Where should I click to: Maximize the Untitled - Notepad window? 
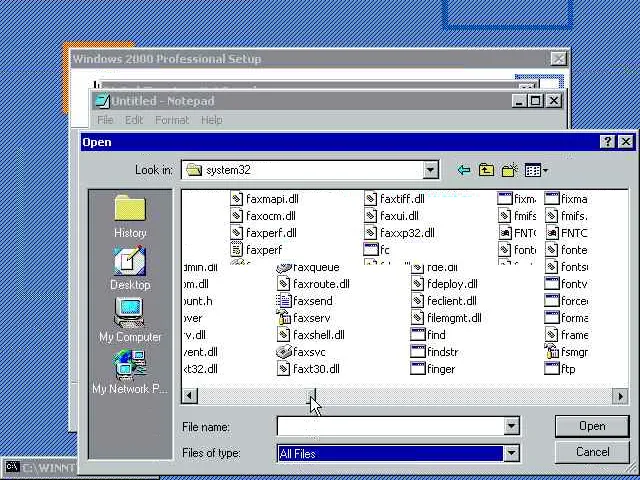point(536,100)
